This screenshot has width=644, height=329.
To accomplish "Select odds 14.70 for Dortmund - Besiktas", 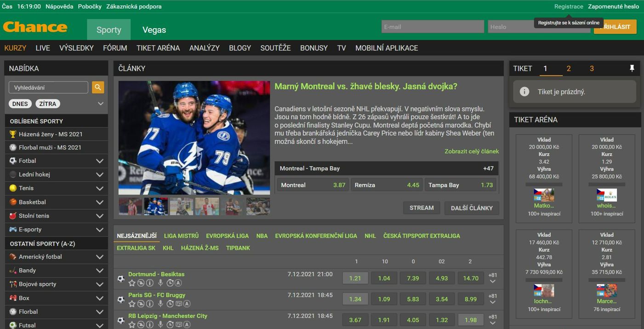I will tap(471, 278).
